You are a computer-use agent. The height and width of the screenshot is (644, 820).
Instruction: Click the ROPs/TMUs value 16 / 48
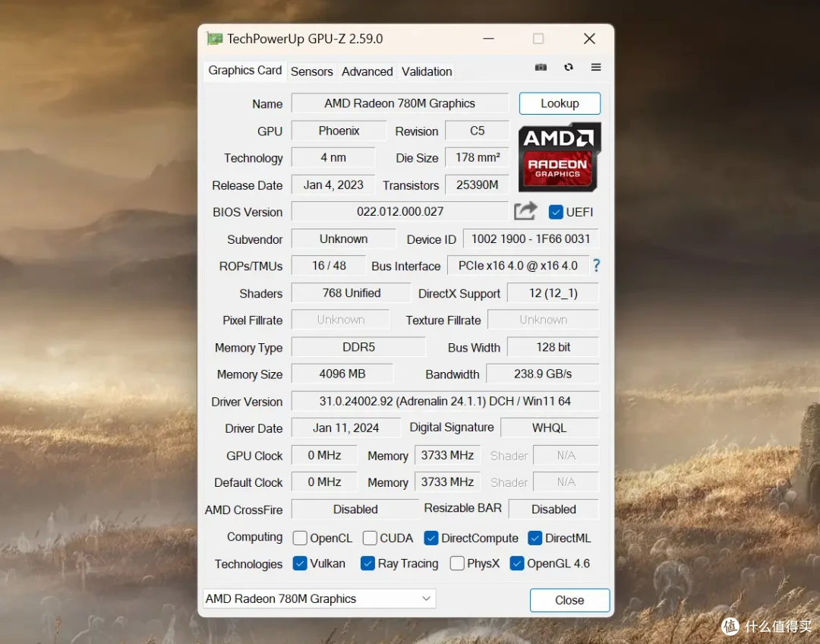tap(329, 266)
